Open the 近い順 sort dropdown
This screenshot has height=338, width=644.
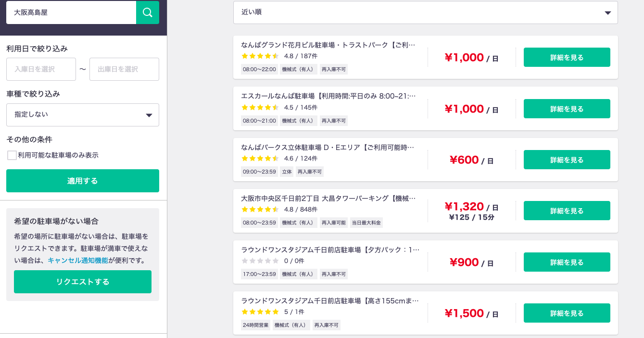[426, 13]
